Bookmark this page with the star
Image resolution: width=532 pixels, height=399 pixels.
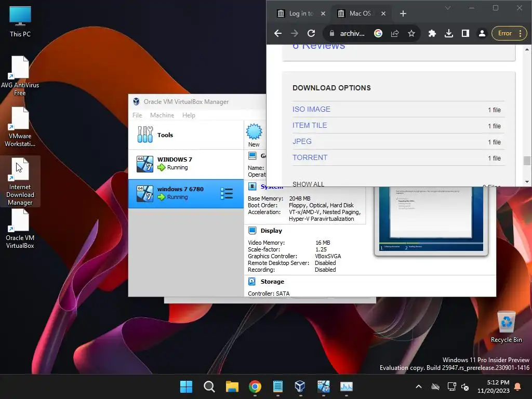(411, 33)
